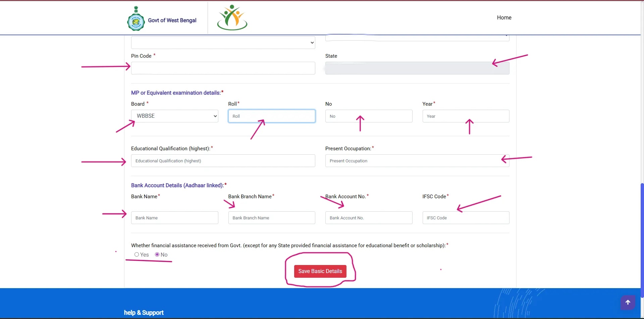Select the "No" radio option for financial assistance
Image resolution: width=644 pixels, height=319 pixels.
click(x=156, y=255)
